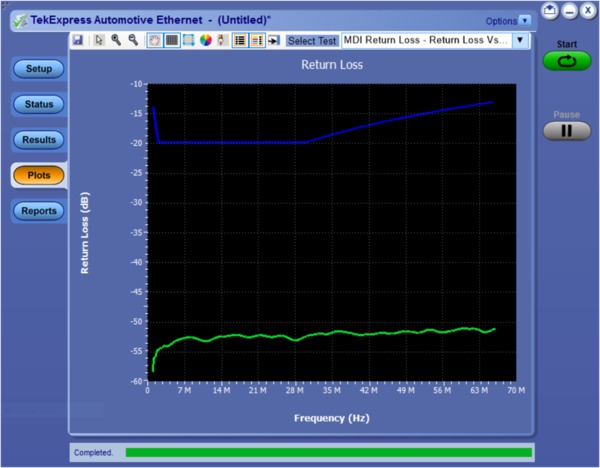Click the zoom out magnifier icon
Image resolution: width=600 pixels, height=468 pixels.
coord(132,41)
